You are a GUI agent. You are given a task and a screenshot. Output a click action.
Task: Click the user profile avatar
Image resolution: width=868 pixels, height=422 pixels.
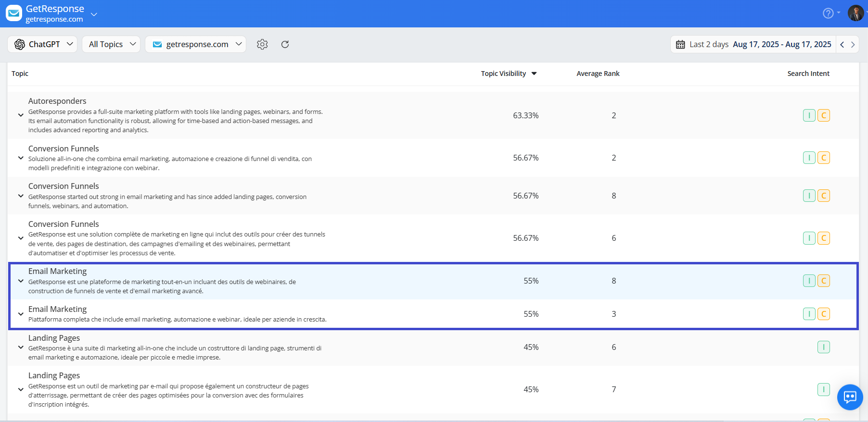tap(855, 13)
